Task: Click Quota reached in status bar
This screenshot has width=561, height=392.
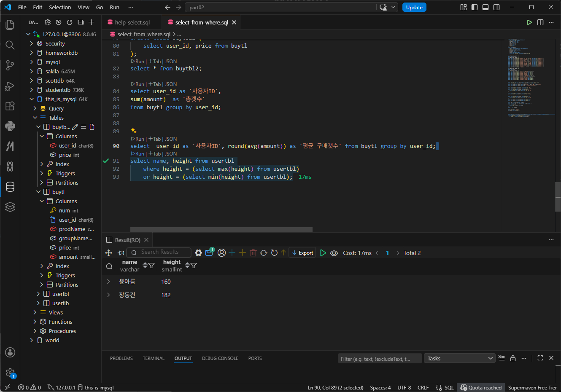Action: click(481, 388)
